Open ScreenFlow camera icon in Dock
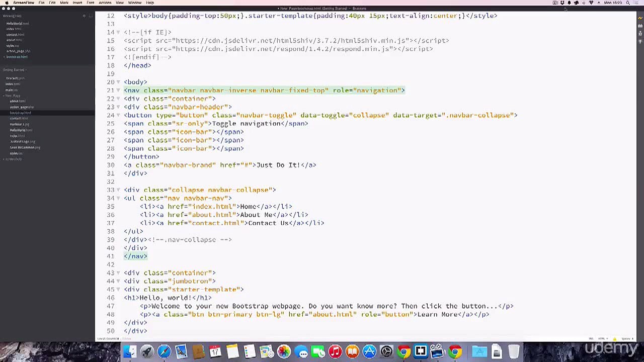The width and height of the screenshot is (644, 362). tap(438, 351)
